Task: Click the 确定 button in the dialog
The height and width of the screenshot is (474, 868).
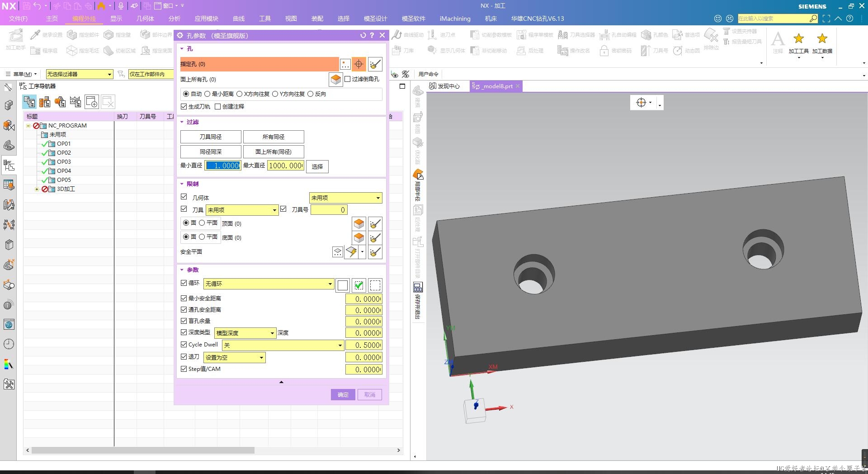Action: click(x=343, y=395)
